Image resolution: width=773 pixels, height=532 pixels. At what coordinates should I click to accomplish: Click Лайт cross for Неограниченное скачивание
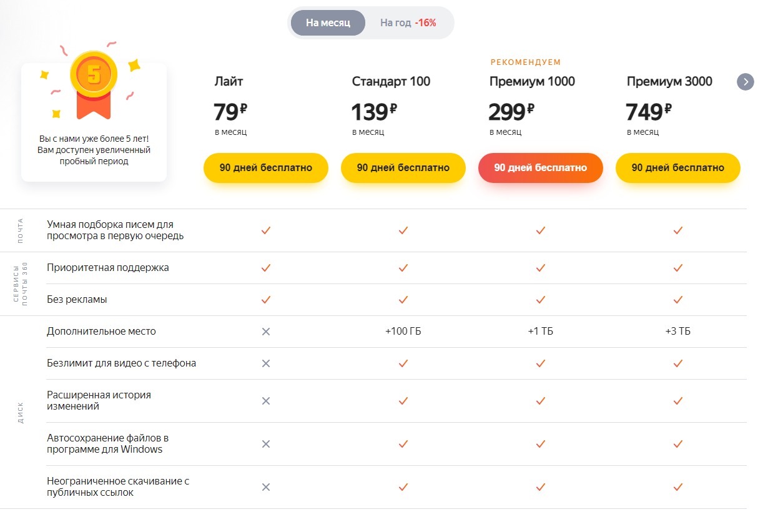pyautogui.click(x=266, y=487)
